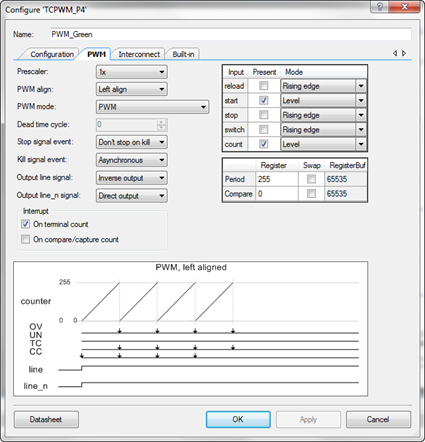This screenshot has height=442, width=425.
Task: Expand the stop Mode dropdown
Action: click(361, 115)
